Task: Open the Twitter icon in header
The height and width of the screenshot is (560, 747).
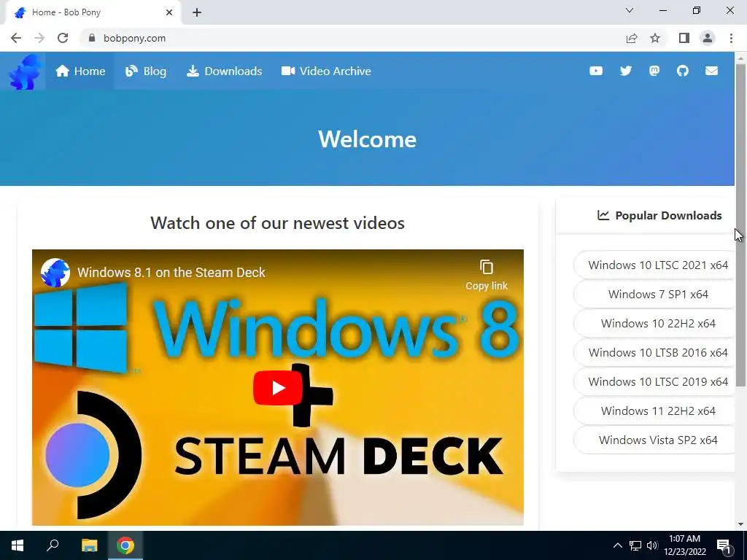Action: coord(625,71)
